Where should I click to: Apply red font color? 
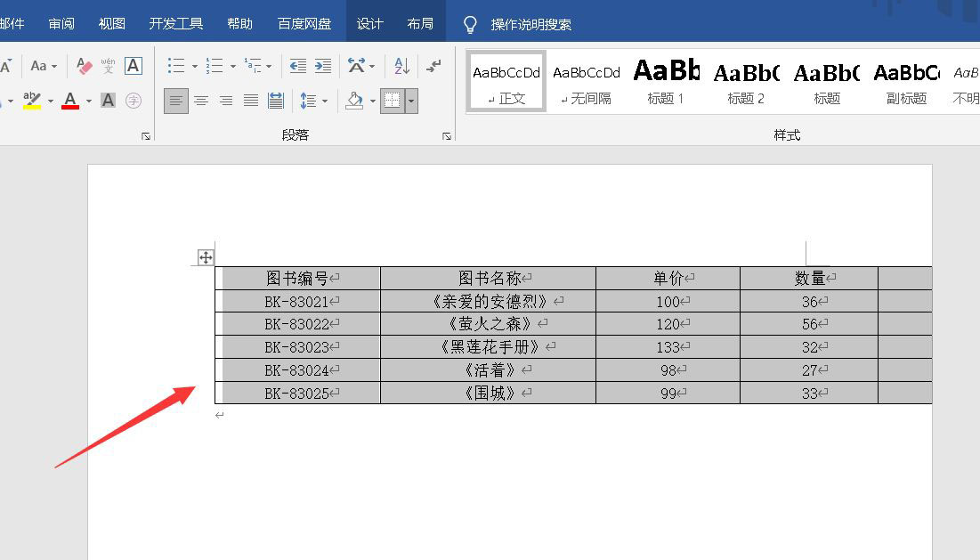coord(70,100)
